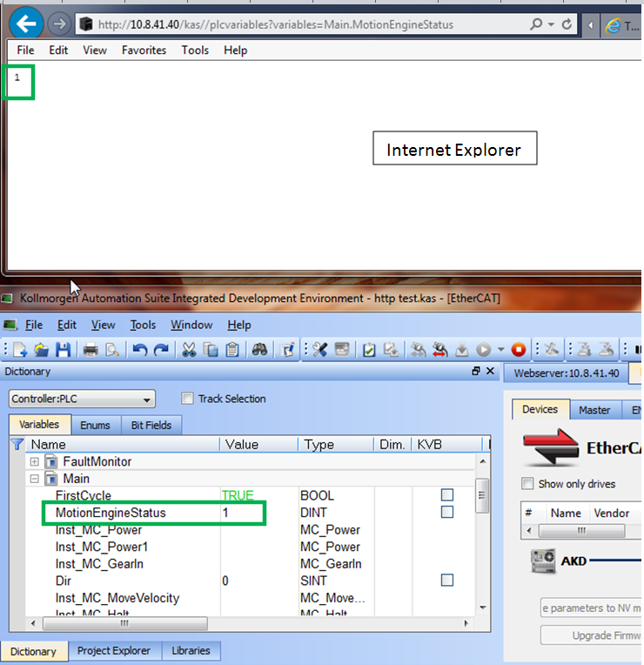This screenshot has height=665, width=644.
Task: Tick Show only drives checkbox
Action: tap(527, 483)
